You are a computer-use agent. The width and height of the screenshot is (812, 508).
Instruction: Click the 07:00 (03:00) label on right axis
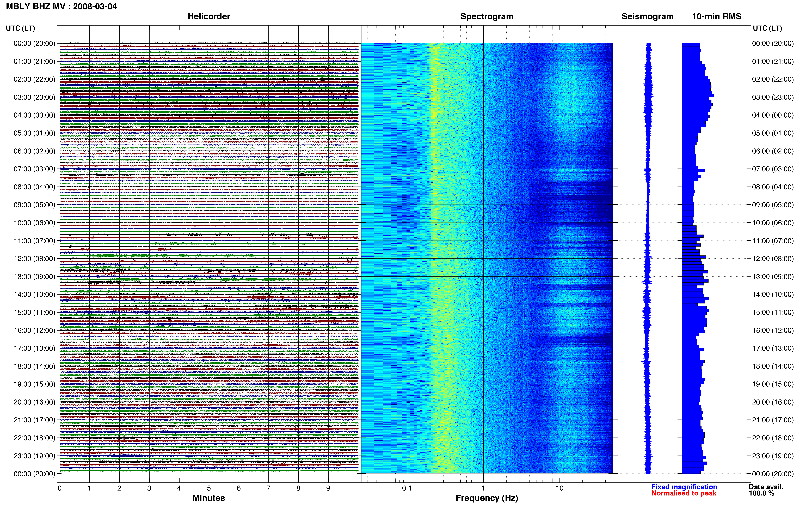click(x=773, y=169)
